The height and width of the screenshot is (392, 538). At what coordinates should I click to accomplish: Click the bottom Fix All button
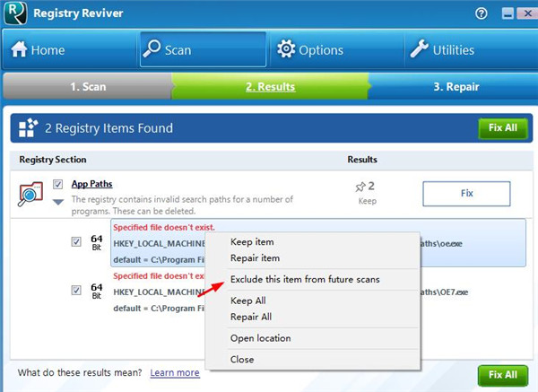click(x=503, y=375)
